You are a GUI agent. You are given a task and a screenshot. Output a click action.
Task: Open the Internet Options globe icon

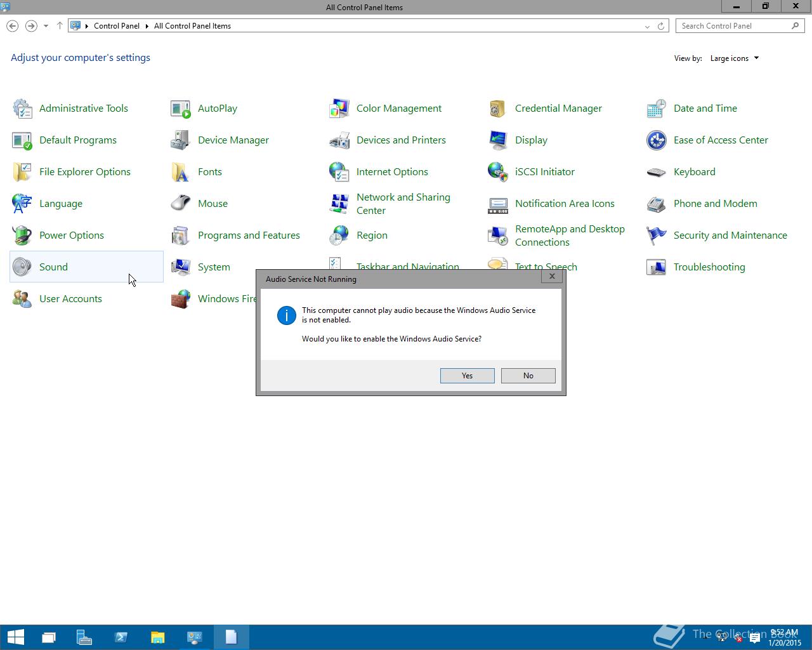click(339, 172)
